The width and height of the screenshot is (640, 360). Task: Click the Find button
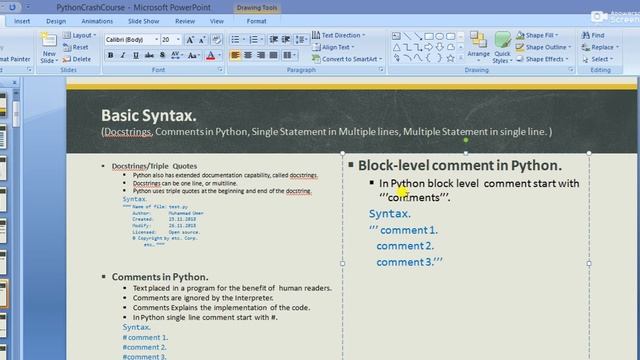(593, 35)
